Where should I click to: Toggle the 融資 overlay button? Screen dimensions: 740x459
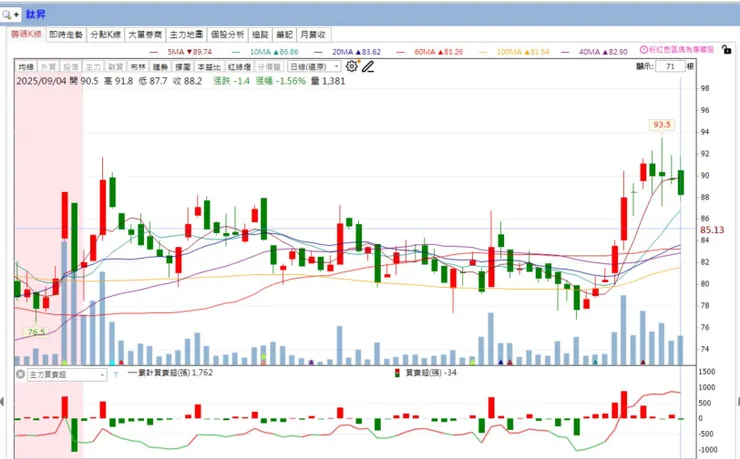pyautogui.click(x=116, y=67)
